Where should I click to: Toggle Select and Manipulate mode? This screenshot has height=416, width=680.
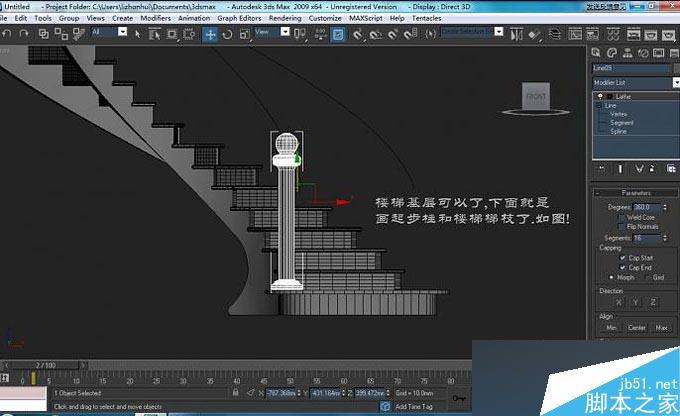pos(320,34)
